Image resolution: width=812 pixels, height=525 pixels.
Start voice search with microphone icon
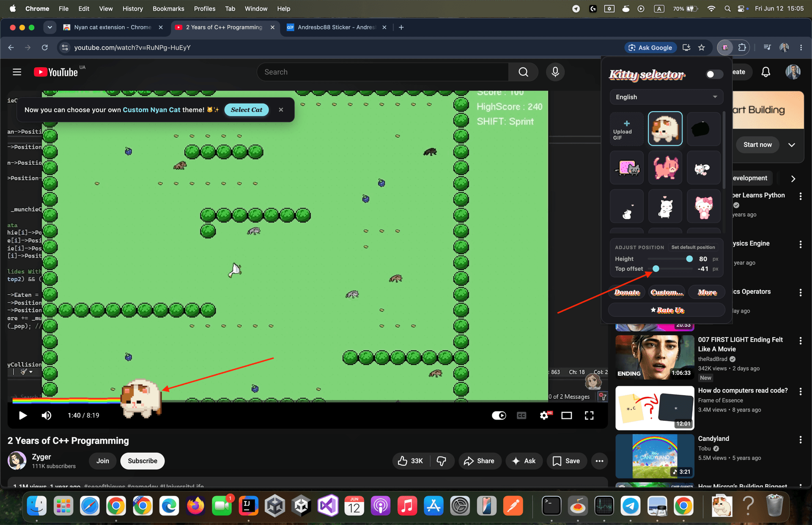coord(555,72)
